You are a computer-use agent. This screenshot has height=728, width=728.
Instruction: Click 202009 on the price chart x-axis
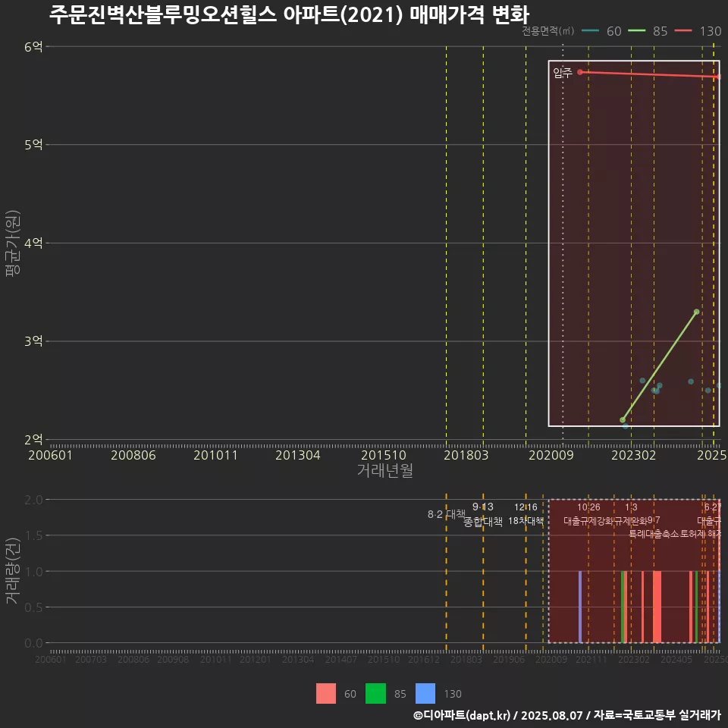point(551,455)
